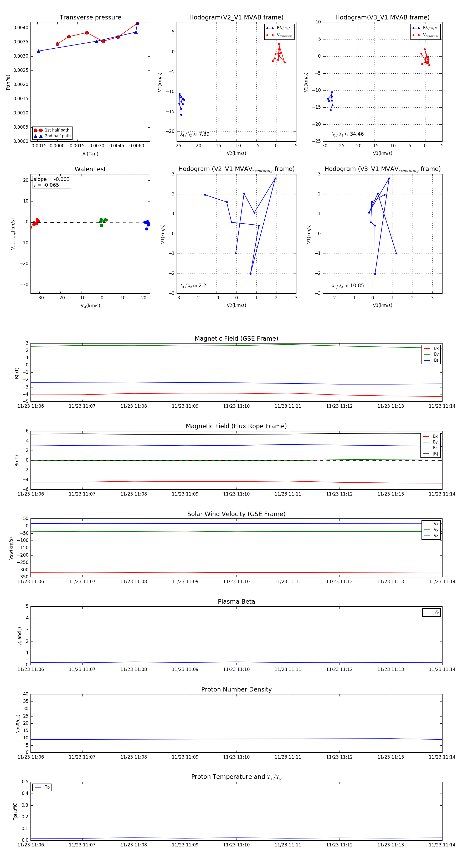The height and width of the screenshot is (868, 473).
Task: Click "11/23 11:08" tick under Flux Rope Frame plot
Action: click(134, 494)
